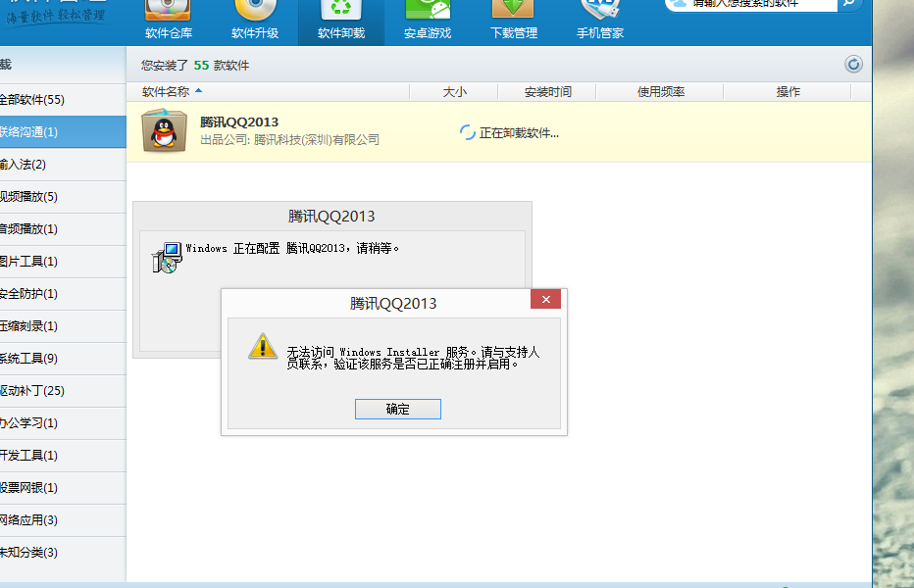Sort list by 大小 size column
914x588 pixels.
(x=454, y=91)
